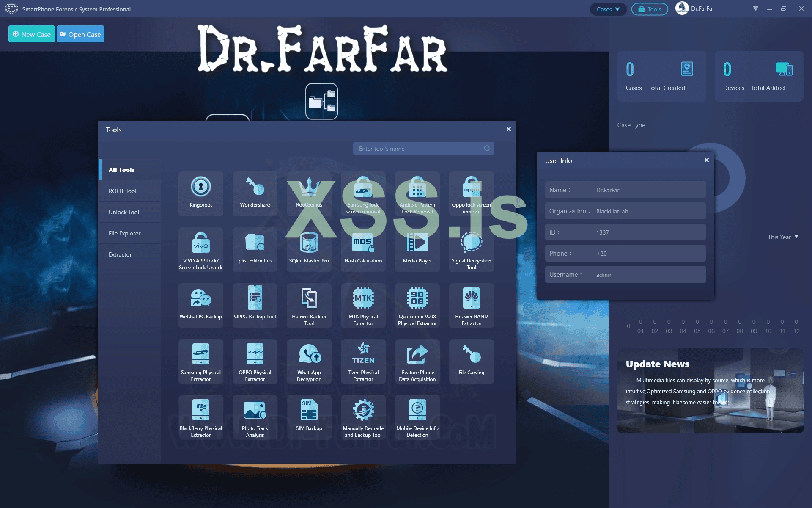Open the Kingoroot tool

point(201,193)
